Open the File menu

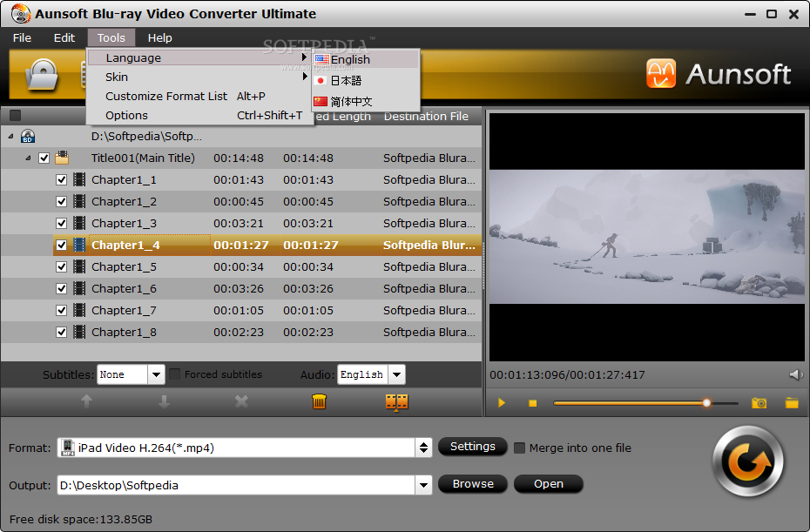pyautogui.click(x=22, y=37)
